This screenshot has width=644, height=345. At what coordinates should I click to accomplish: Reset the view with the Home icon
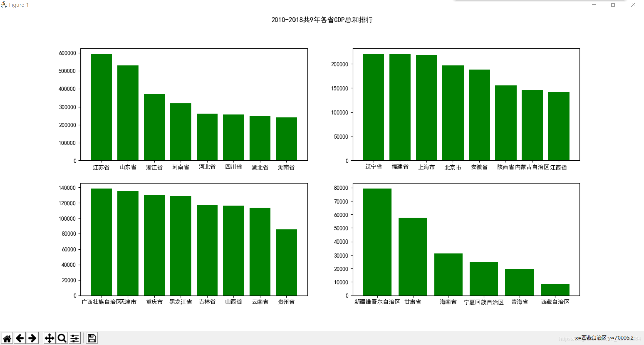pos(7,338)
